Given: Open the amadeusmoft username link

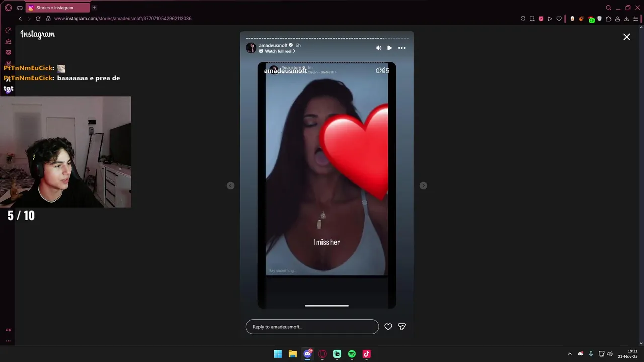Looking at the screenshot, I should pos(273,45).
